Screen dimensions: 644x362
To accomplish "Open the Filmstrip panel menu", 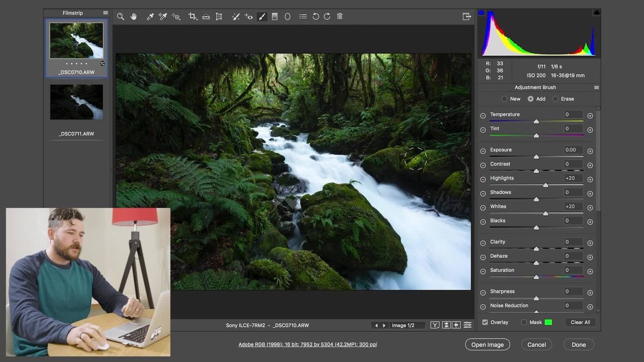I will click(105, 13).
